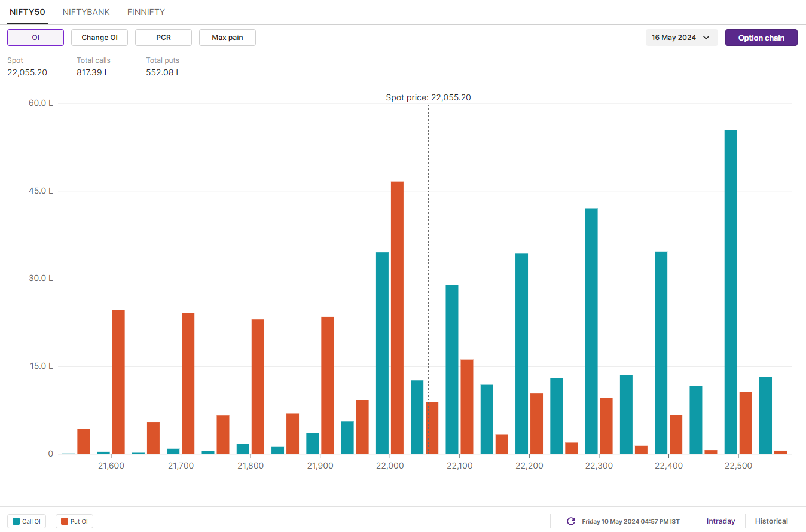Click the 22,400 put OI bar

[x=676, y=434]
